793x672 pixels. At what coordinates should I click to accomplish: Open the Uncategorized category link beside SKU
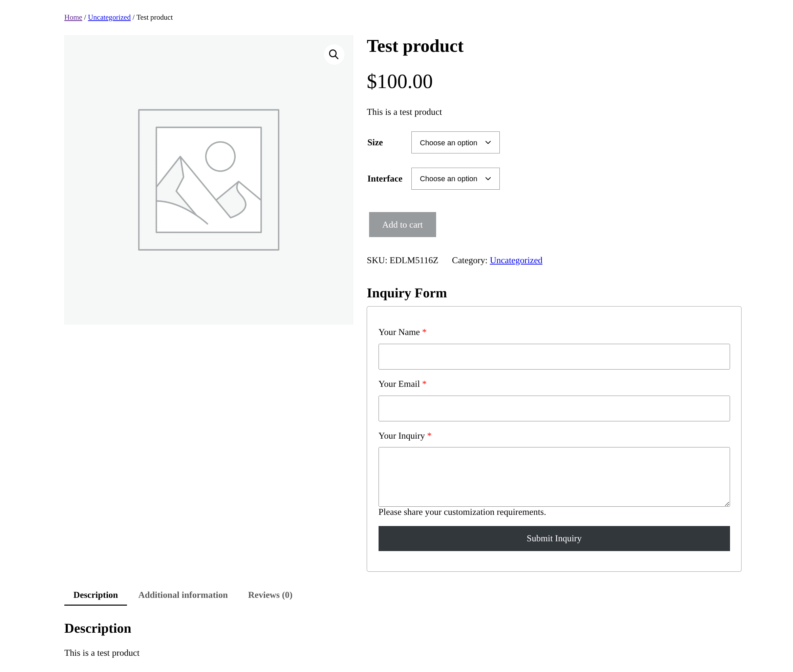tap(516, 260)
